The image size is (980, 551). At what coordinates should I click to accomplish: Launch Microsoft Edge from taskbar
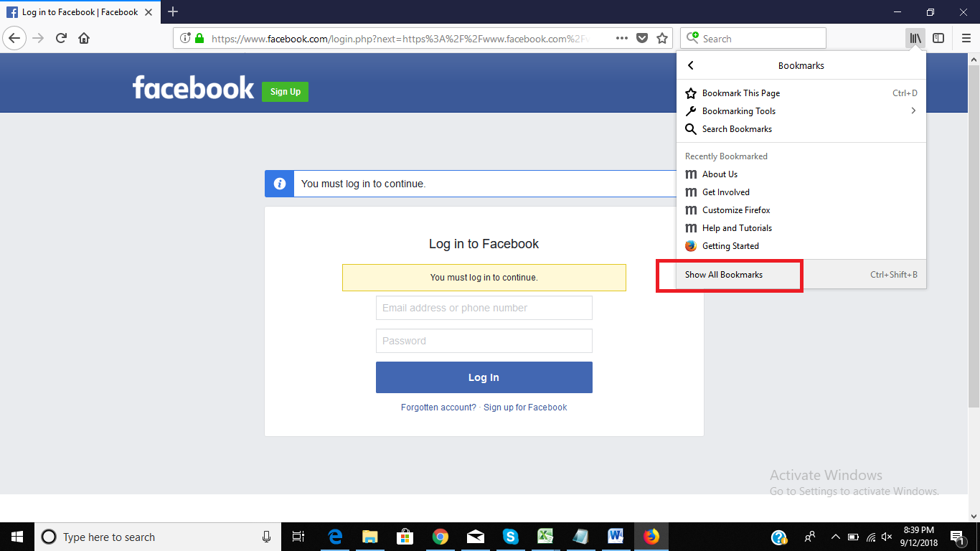tap(335, 537)
